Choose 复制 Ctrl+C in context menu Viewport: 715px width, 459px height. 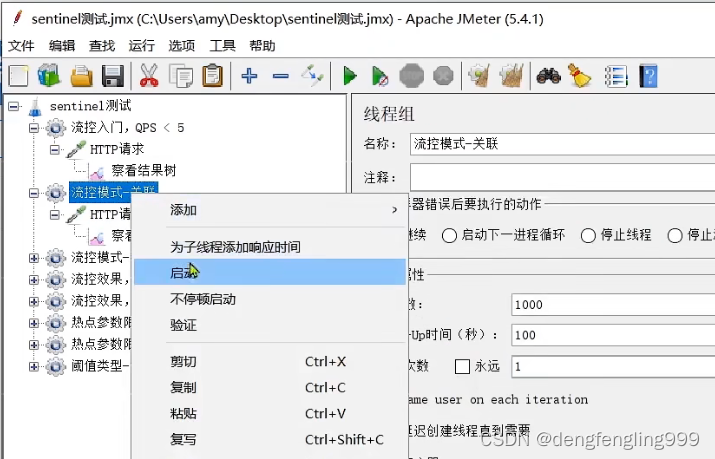click(x=270, y=387)
